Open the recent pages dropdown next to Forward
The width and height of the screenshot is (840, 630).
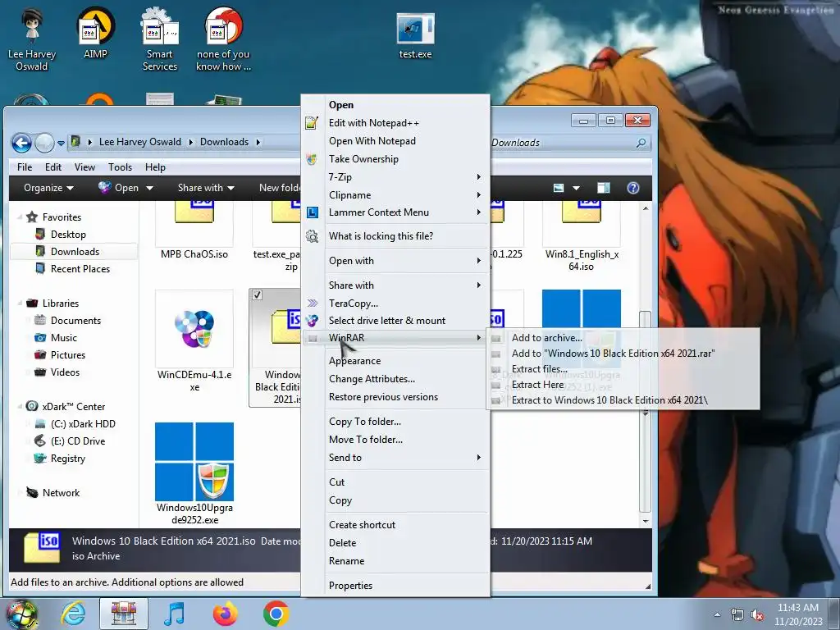61,143
